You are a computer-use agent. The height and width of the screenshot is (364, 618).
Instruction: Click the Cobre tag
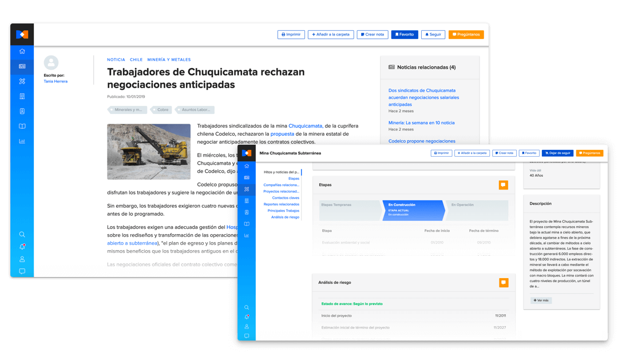point(161,110)
